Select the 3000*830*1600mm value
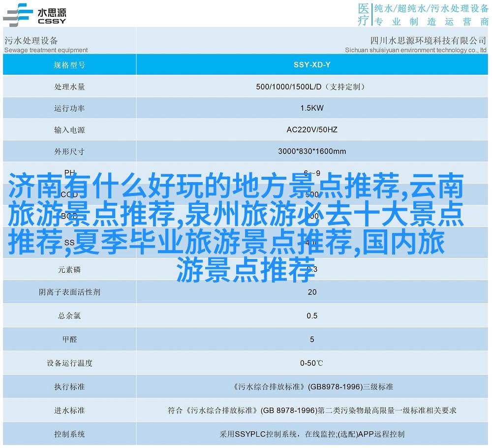492x448 pixels. click(312, 151)
